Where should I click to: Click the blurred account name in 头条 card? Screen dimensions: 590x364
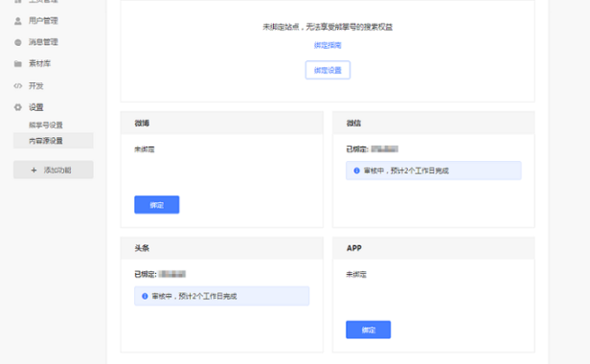click(172, 274)
